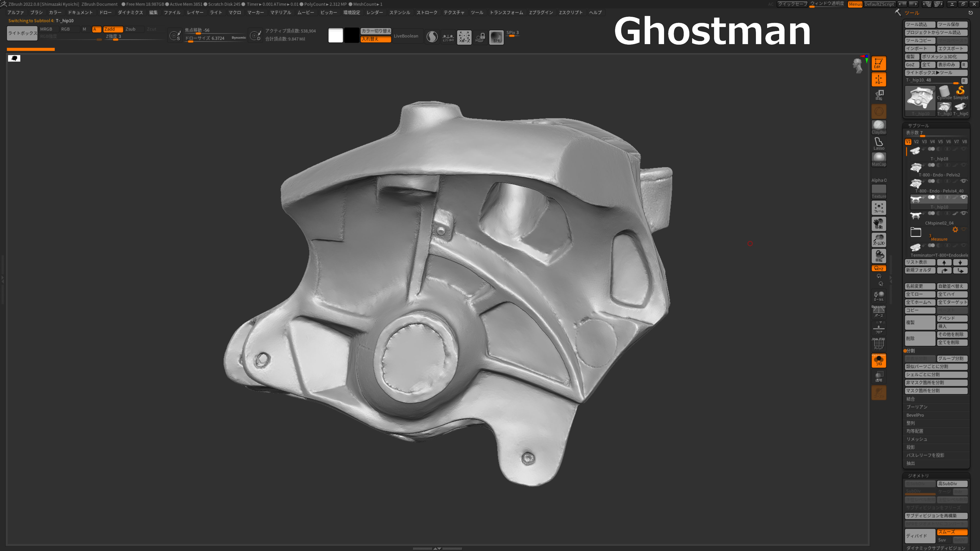The width and height of the screenshot is (980, 551).
Task: Click the Frame view icon
Action: coord(878,208)
